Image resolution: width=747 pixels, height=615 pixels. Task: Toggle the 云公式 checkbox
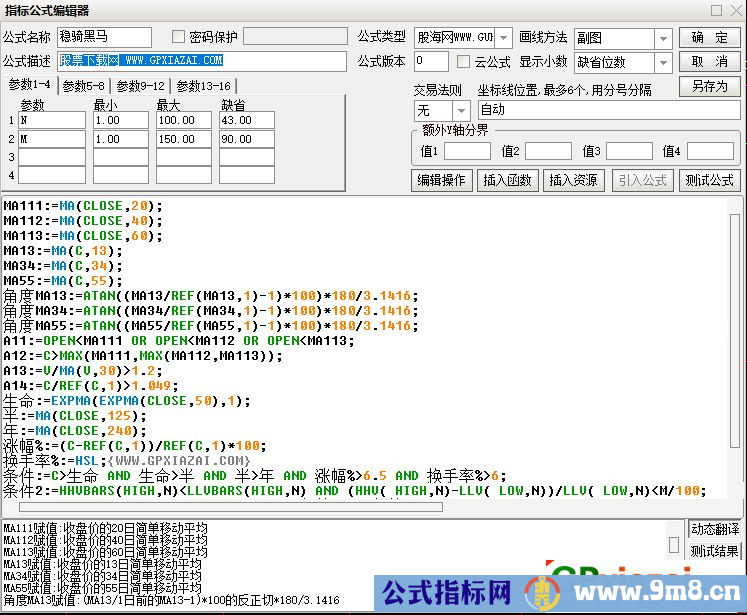point(463,61)
